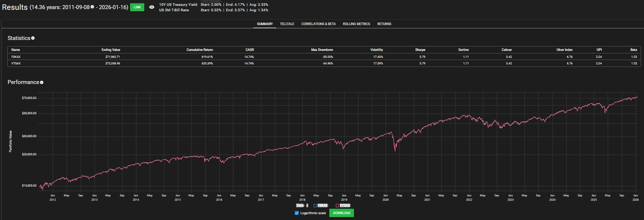Switch to the Returns tab
The image size is (644, 220).
coord(384,24)
